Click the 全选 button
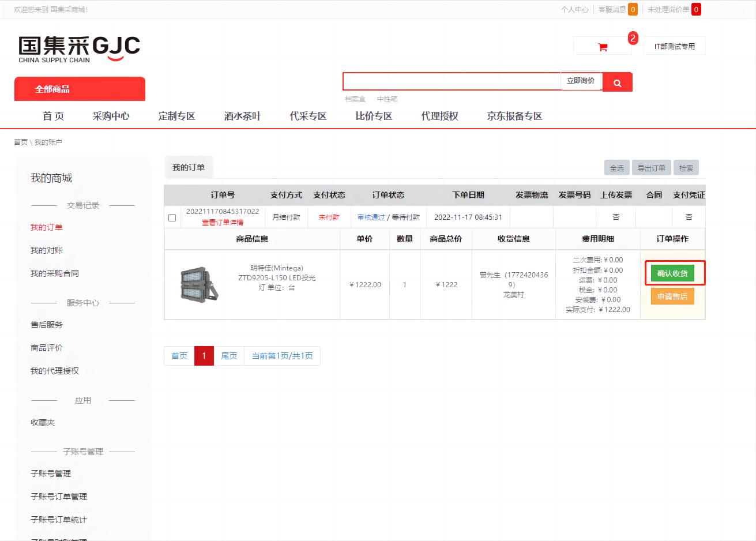756x541 pixels. 617,168
